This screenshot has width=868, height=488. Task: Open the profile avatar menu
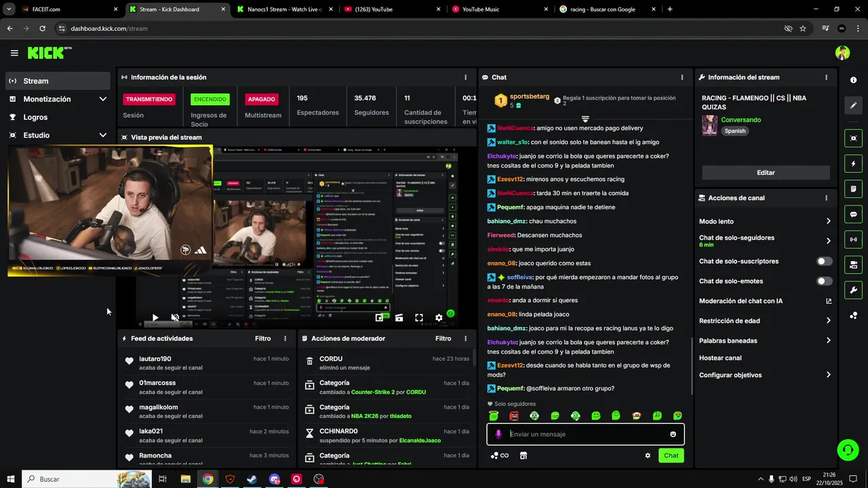843,53
